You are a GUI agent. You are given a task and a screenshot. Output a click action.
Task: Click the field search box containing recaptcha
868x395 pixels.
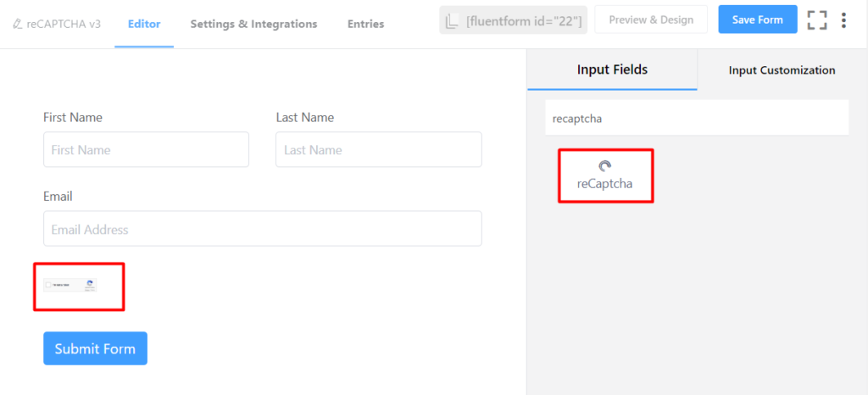[697, 118]
